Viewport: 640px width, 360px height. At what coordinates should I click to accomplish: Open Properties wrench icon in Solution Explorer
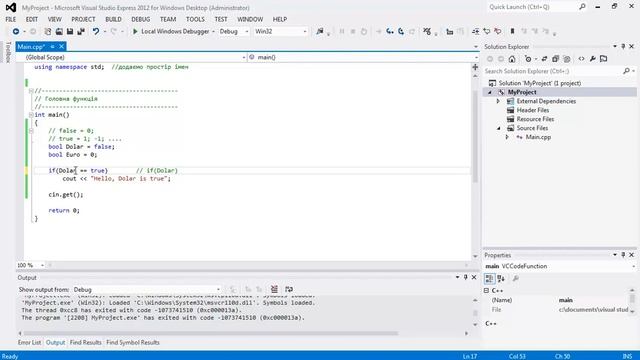(592, 59)
